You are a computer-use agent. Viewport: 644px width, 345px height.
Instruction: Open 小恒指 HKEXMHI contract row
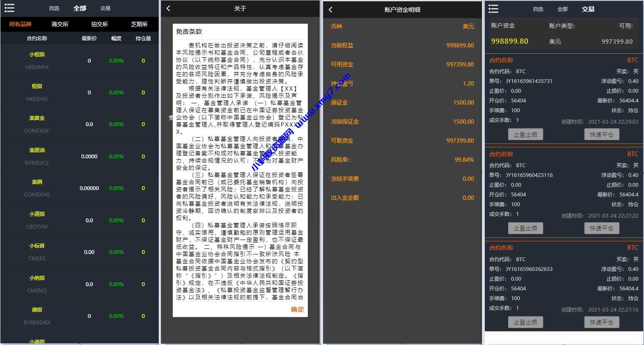(79, 61)
